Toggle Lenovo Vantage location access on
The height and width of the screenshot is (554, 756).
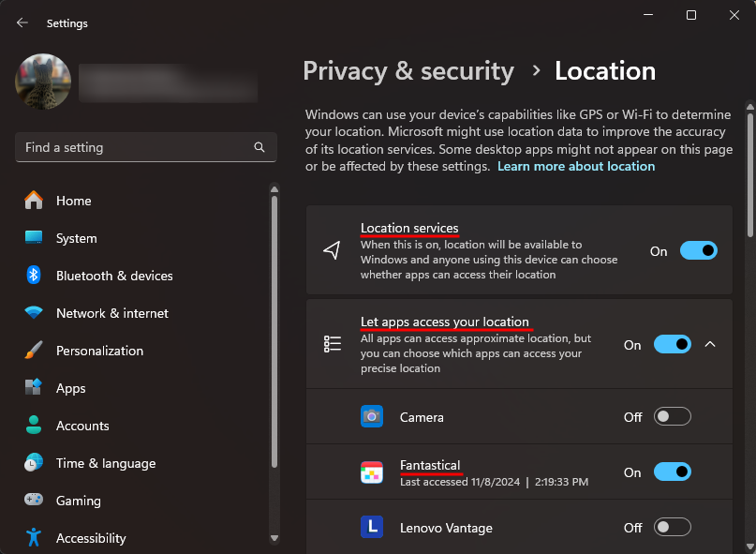point(672,528)
